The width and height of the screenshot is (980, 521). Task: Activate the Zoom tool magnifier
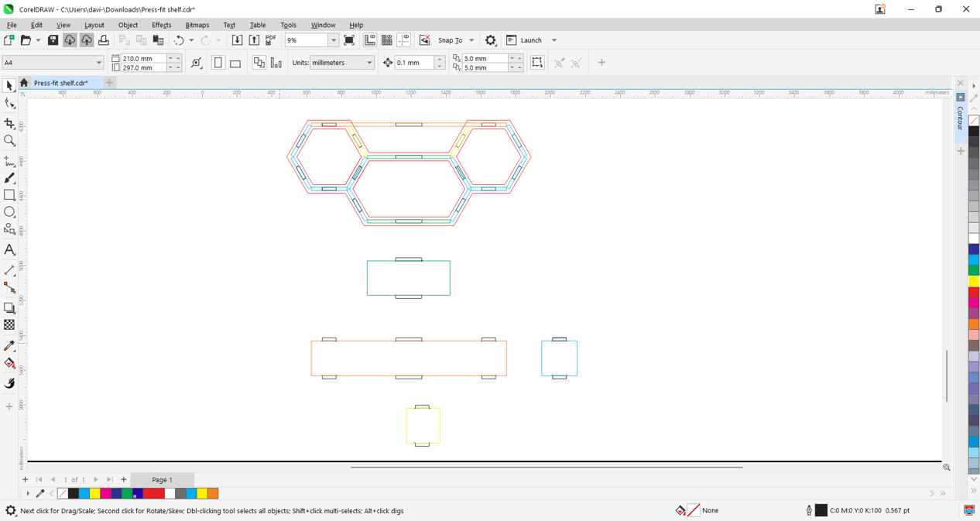coord(9,141)
